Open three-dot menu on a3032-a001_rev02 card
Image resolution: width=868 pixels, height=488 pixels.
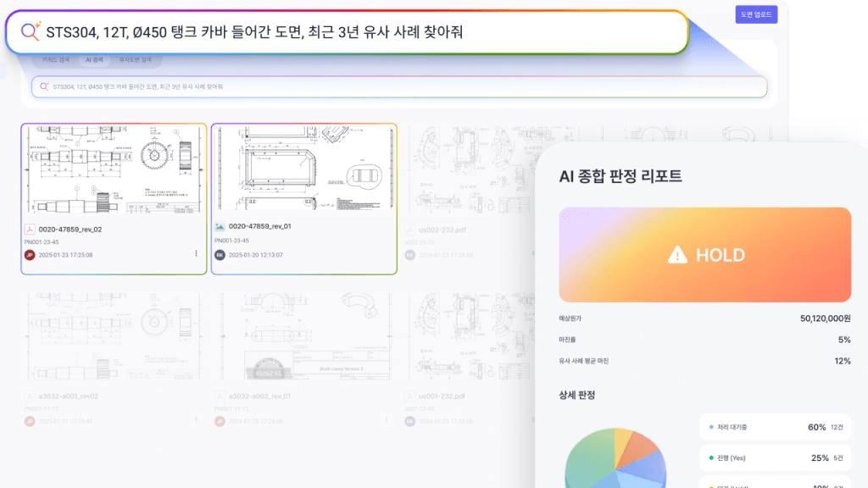[196, 421]
